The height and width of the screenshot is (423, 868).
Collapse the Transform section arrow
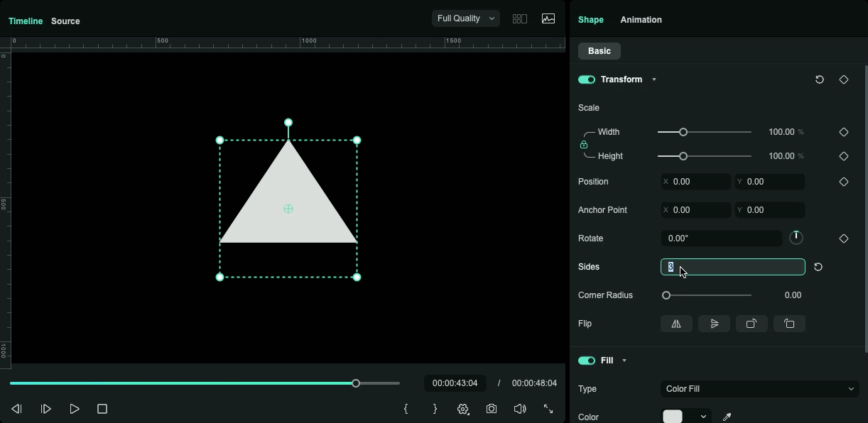654,79
